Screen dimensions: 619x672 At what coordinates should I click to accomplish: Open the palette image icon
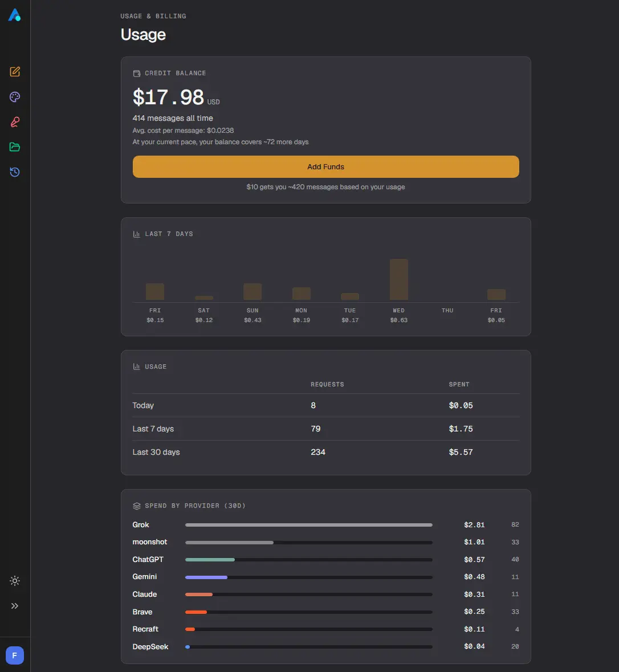[x=15, y=97]
